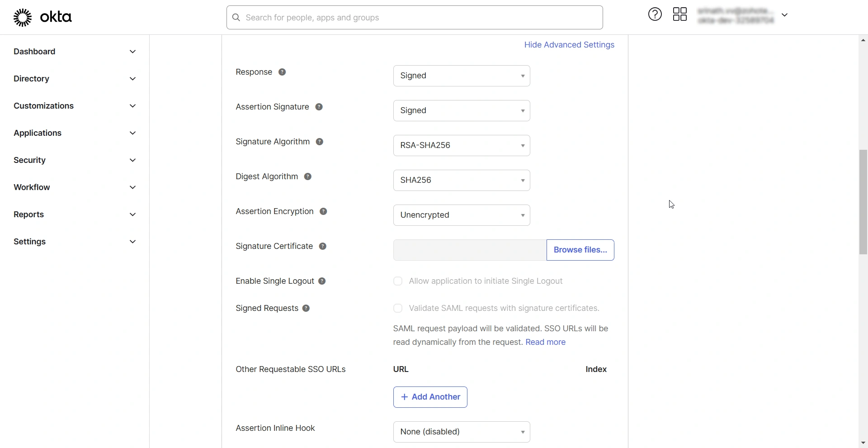Viewport: 868px width, 448px height.
Task: Click help icon beside Signature Certificate
Action: [323, 247]
